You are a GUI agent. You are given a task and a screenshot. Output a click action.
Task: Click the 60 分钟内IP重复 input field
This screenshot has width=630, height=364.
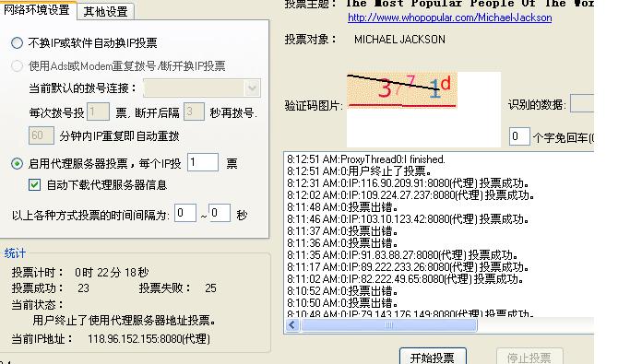point(41,135)
